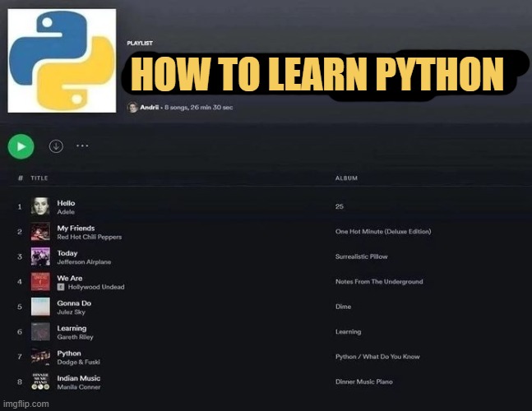This screenshot has width=532, height=411.
Task: Click the # column header
Action: (21, 178)
